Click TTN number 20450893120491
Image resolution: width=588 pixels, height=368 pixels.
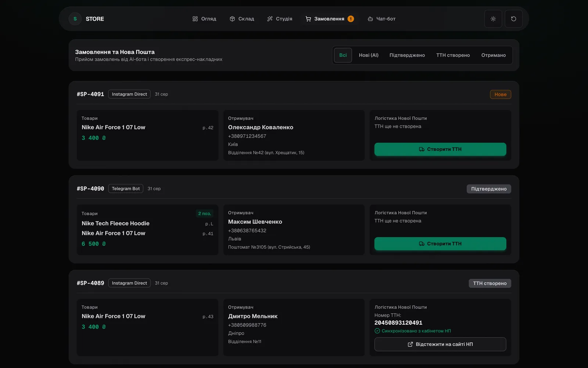tap(398, 323)
